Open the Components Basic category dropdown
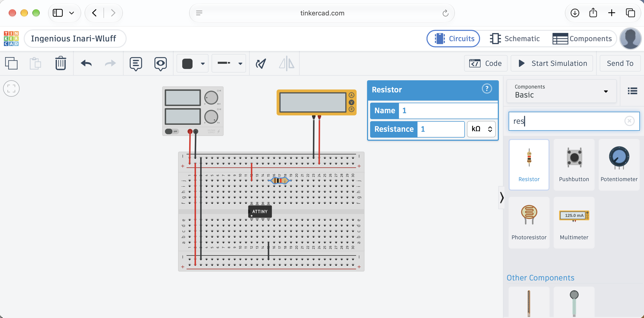The image size is (644, 318). pyautogui.click(x=561, y=91)
